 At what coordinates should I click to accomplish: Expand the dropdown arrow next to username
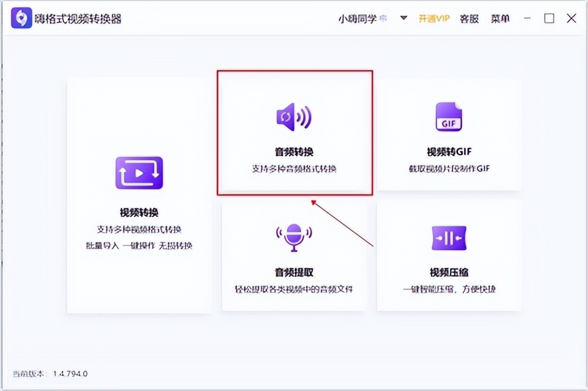click(x=404, y=19)
